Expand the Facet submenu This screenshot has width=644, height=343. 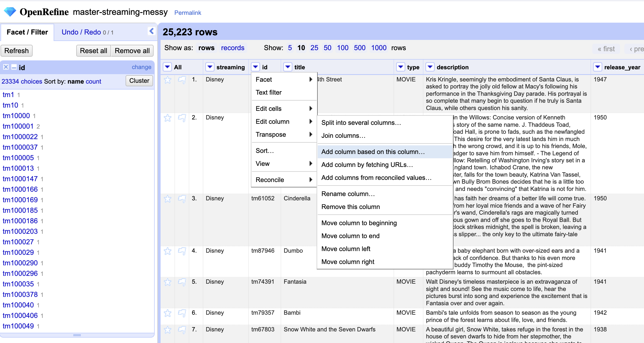pos(284,79)
